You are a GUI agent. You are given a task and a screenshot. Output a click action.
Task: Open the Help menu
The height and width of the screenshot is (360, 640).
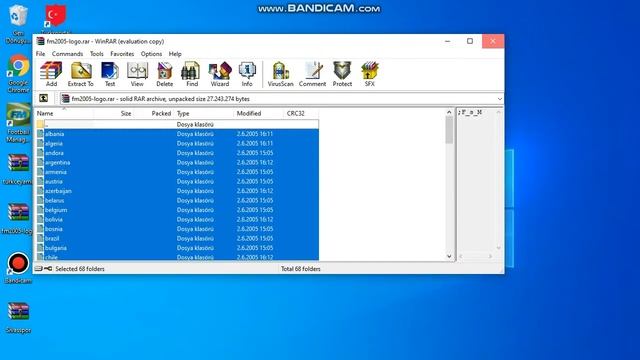click(x=175, y=54)
